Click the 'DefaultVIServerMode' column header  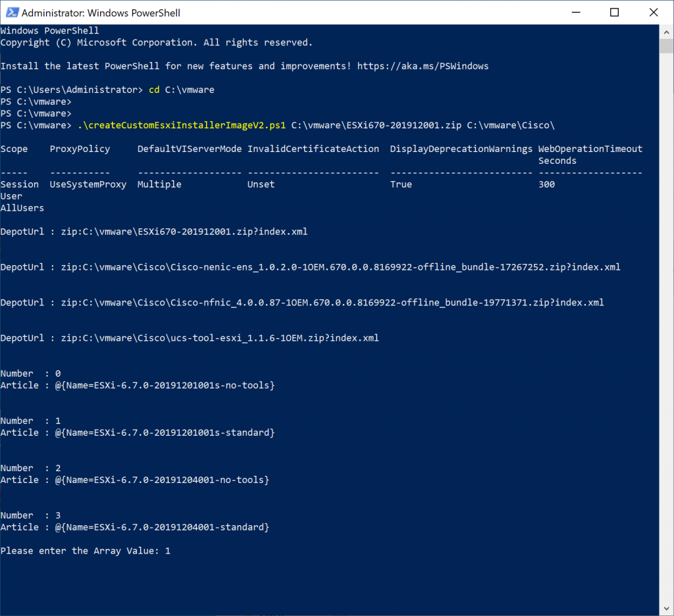[190, 149]
